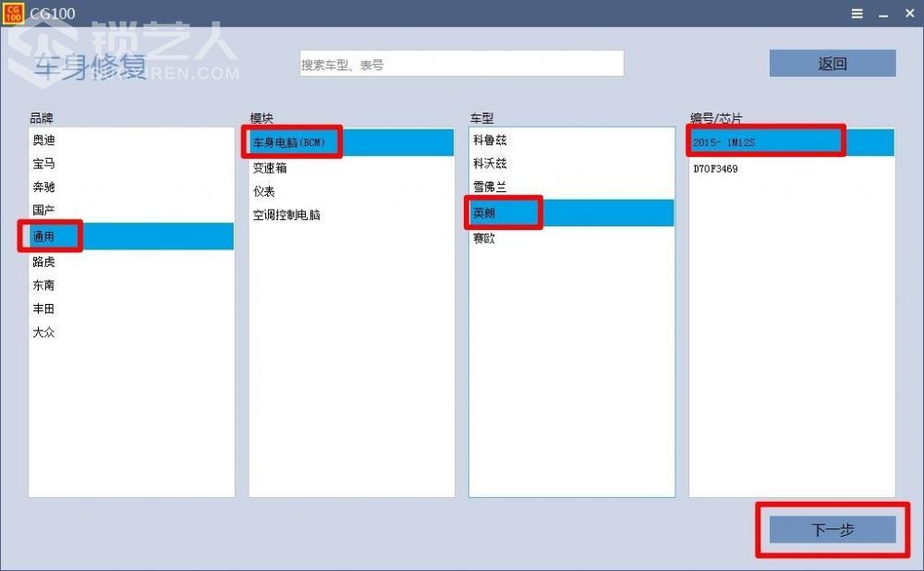Select chip entry D70F3469
This screenshot has height=571, width=924.
click(792, 169)
